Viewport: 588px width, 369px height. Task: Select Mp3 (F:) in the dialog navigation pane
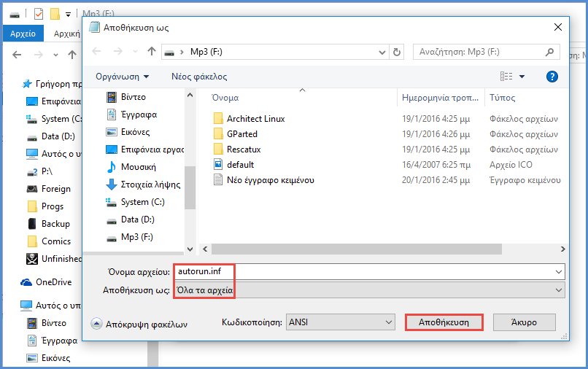pyautogui.click(x=130, y=237)
